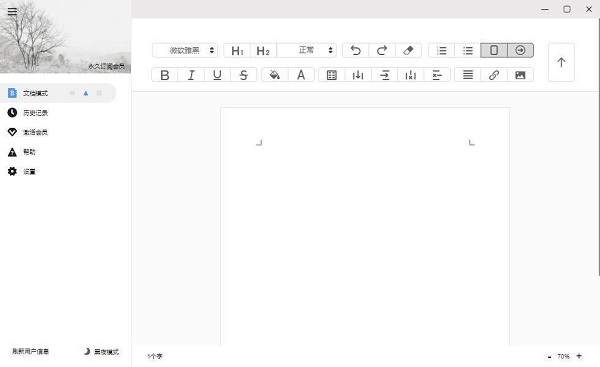Viewport: 600px width, 367px height.
Task: Increase zoom with the plus button
Action: coord(579,356)
